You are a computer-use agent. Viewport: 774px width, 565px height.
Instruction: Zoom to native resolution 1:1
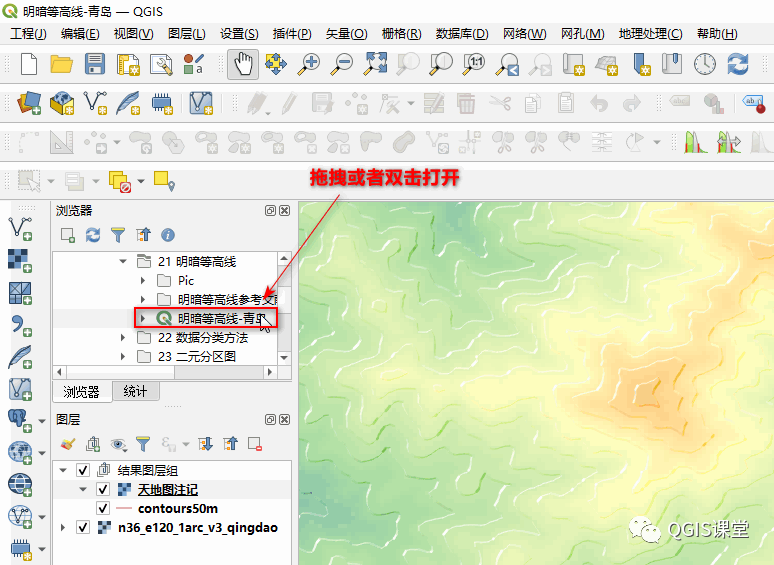(474, 65)
